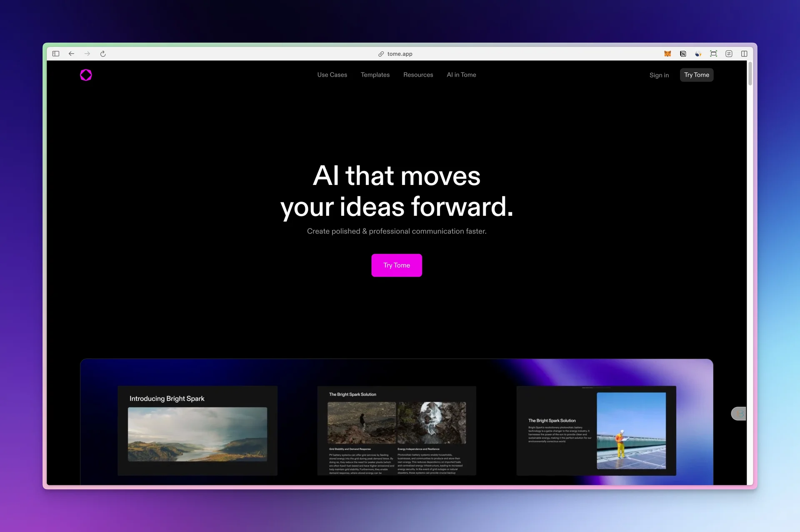
Task: Click the Tome logo icon
Action: point(86,75)
